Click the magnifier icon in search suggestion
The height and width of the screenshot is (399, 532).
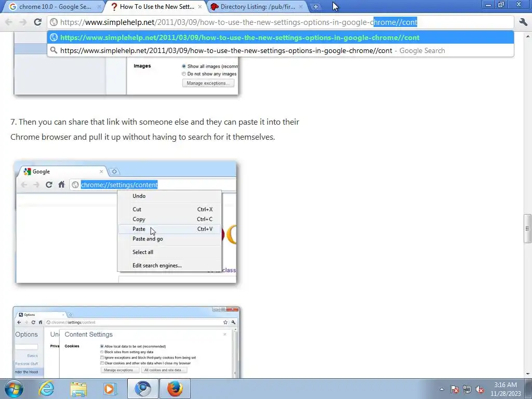click(x=54, y=50)
